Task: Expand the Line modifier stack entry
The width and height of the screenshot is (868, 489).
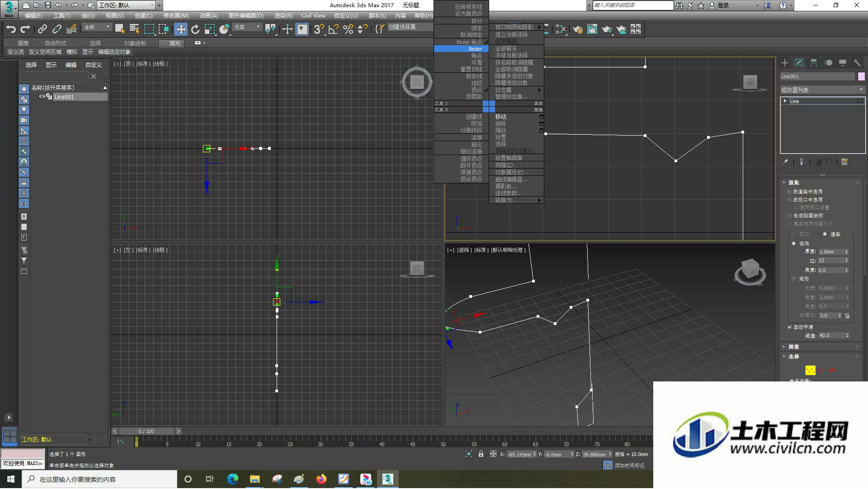Action: [785, 101]
